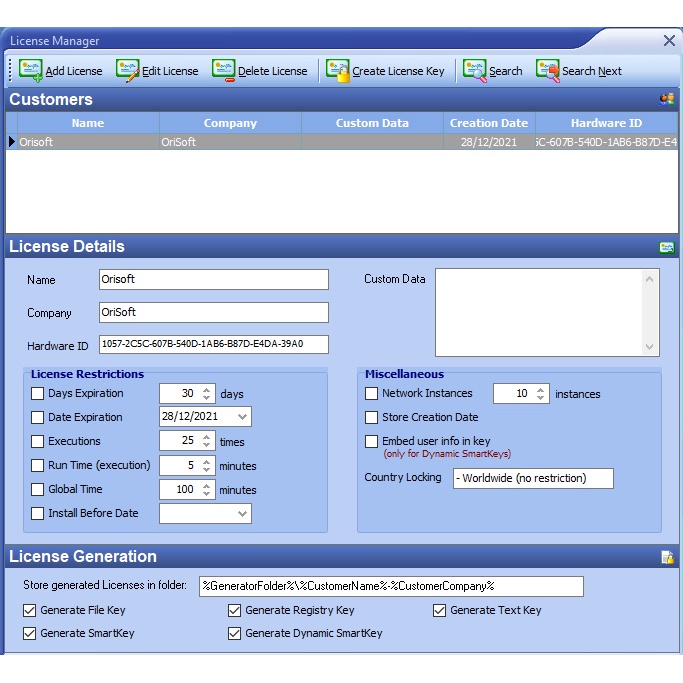
Task: Click the Edit License toolbar icon
Action: [127, 70]
